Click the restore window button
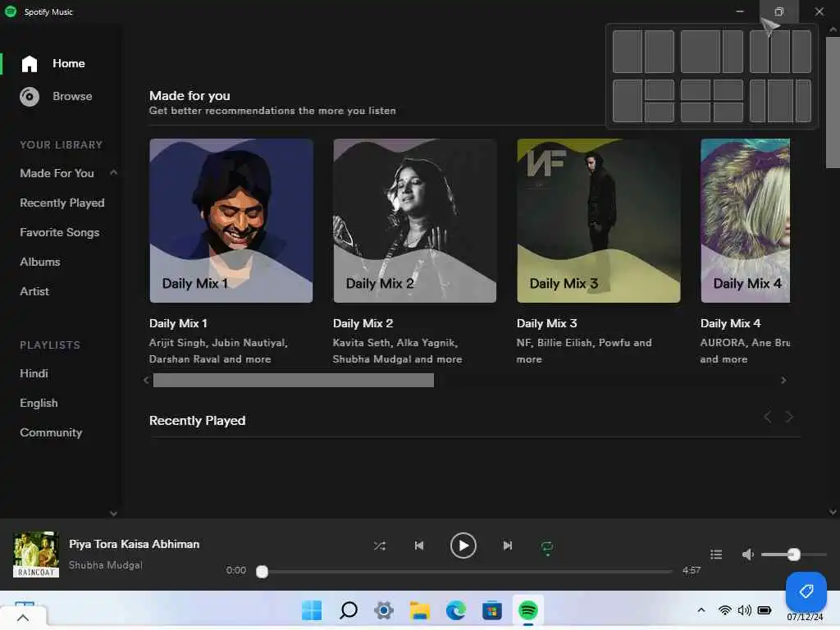 tap(779, 11)
